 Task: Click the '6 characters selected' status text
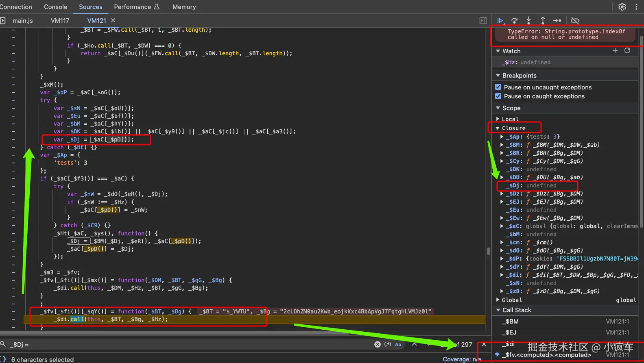pyautogui.click(x=43, y=359)
